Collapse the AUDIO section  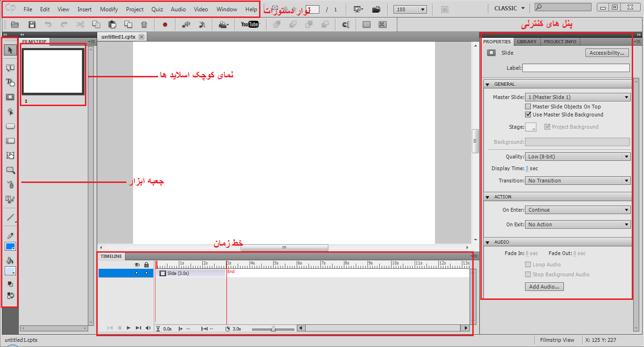click(x=487, y=242)
